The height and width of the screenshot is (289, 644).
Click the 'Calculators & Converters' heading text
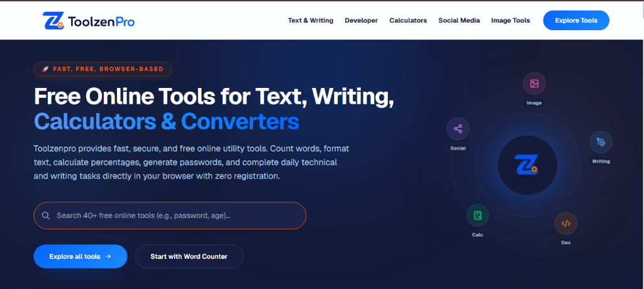click(x=166, y=121)
